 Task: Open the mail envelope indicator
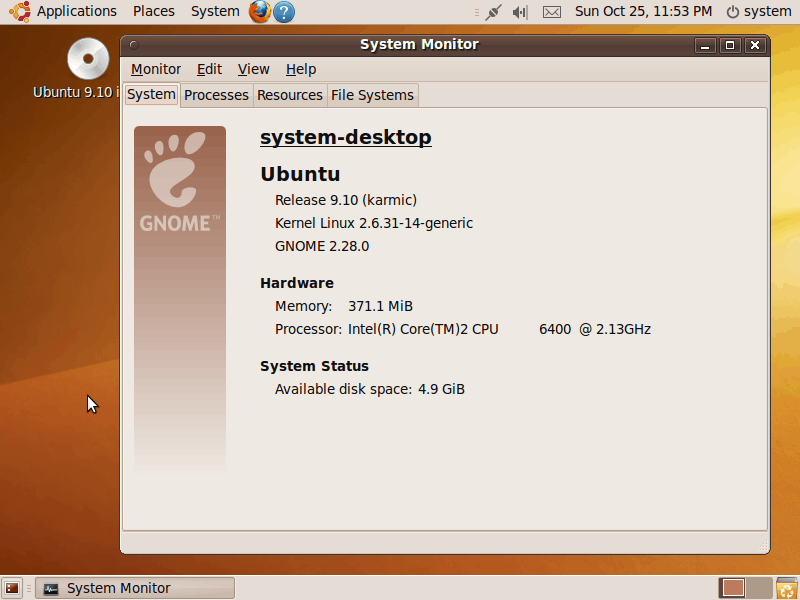(552, 12)
